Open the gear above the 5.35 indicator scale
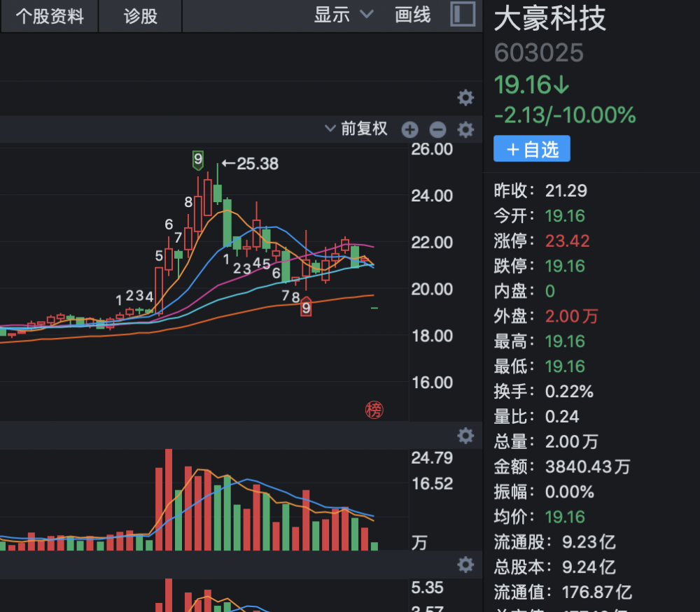Viewport: 700px width, 612px height. point(465,564)
